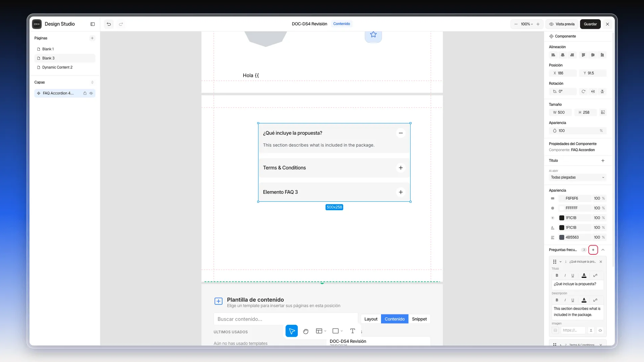Lock the FAQ Accordion layer
The image size is (644, 362).
point(85,94)
